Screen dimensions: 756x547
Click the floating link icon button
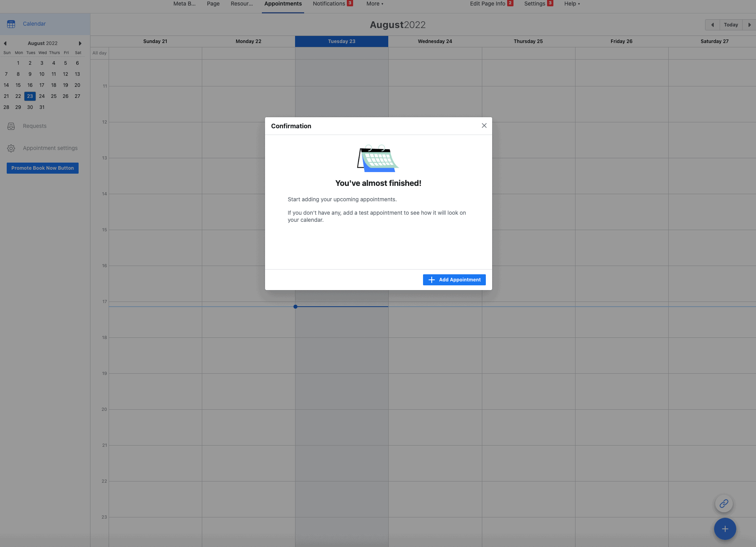tap(724, 504)
